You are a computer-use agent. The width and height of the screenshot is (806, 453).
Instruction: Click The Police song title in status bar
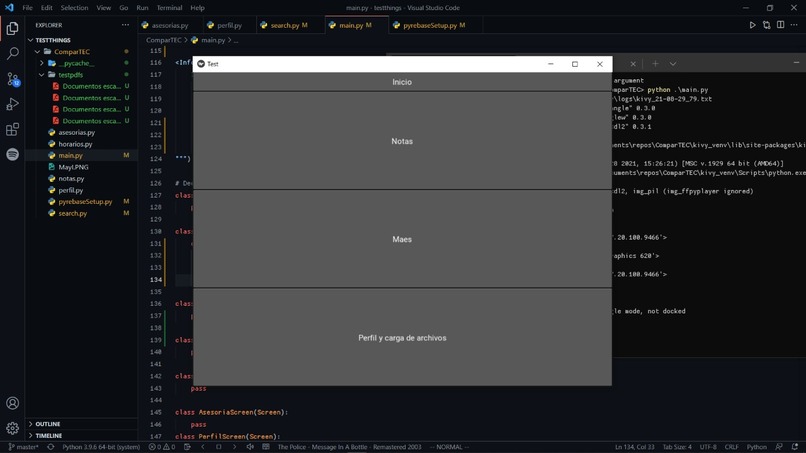[x=349, y=447]
